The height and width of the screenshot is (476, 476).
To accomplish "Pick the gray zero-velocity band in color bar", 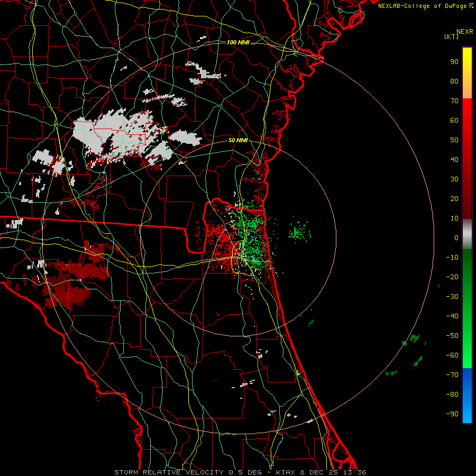I will [467, 234].
